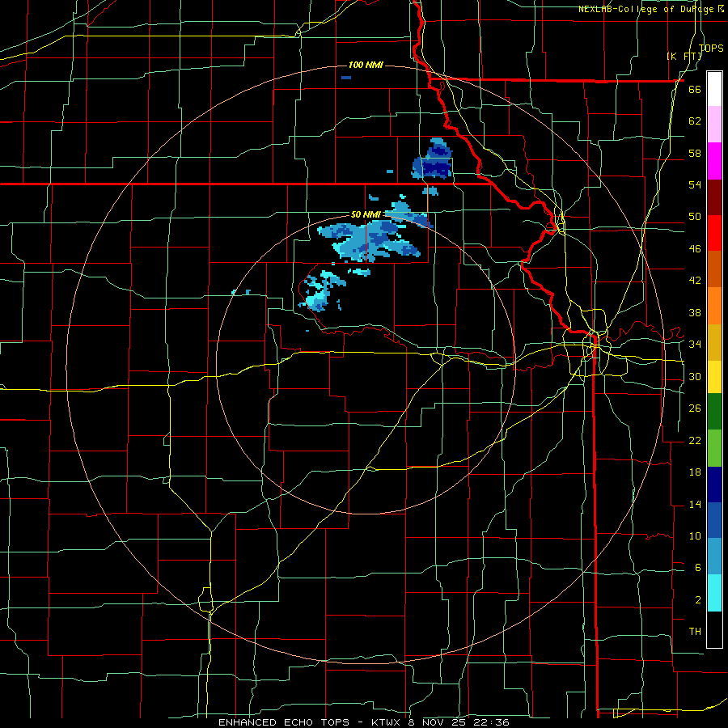Image resolution: width=728 pixels, height=728 pixels.
Task: Click the legend value 66
Action: 695,89
